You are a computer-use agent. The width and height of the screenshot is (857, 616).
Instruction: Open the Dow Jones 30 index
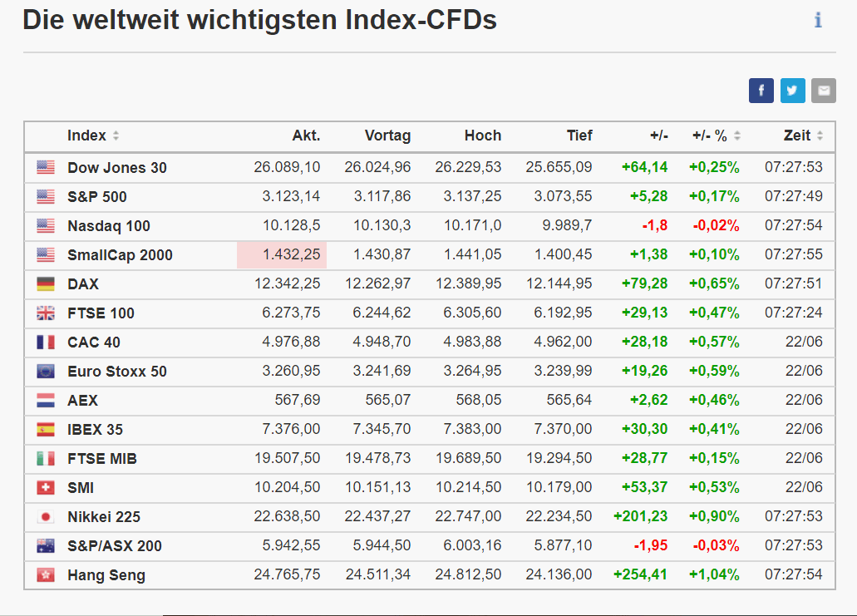pos(117,168)
